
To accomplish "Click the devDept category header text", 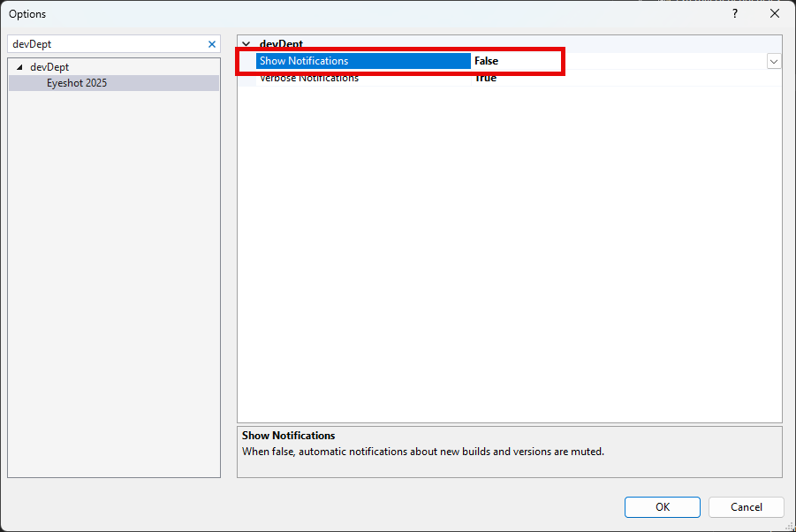I will tap(281, 43).
